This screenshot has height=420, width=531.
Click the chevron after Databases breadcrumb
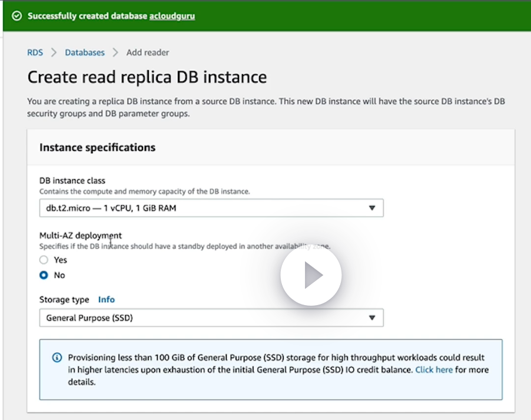tap(115, 52)
